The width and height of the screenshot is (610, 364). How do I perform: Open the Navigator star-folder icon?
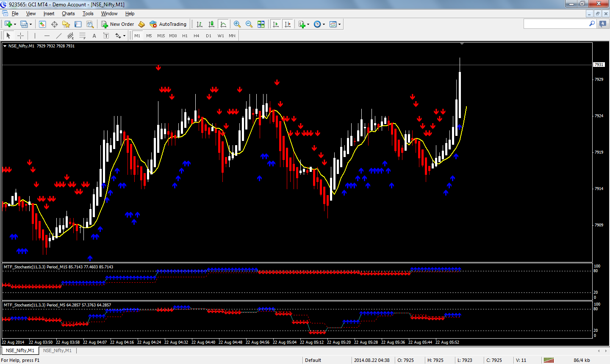66,24
